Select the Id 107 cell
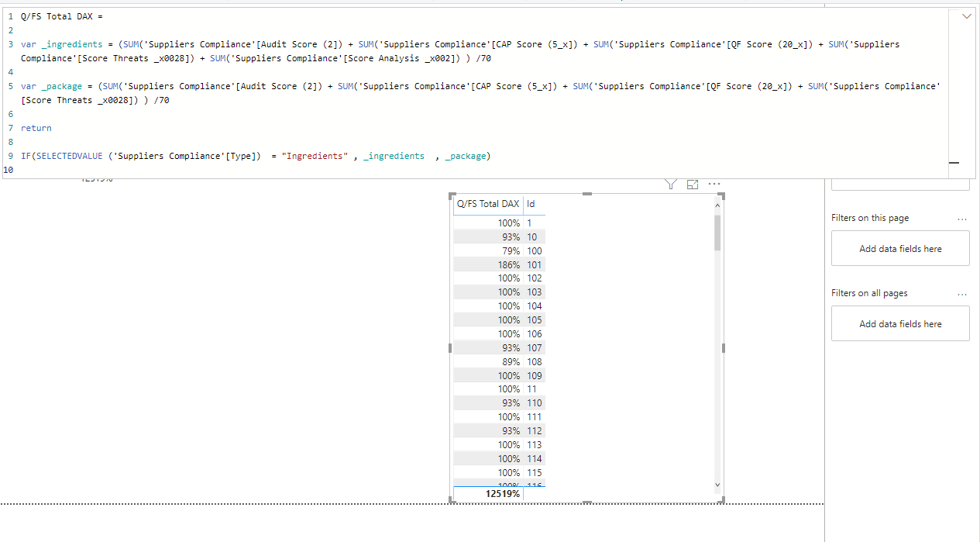Image resolution: width=980 pixels, height=542 pixels. (x=535, y=347)
